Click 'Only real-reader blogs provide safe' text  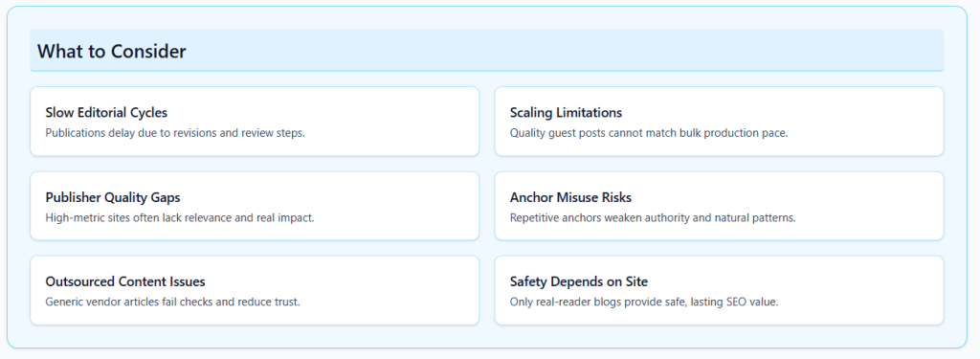[x=644, y=302]
